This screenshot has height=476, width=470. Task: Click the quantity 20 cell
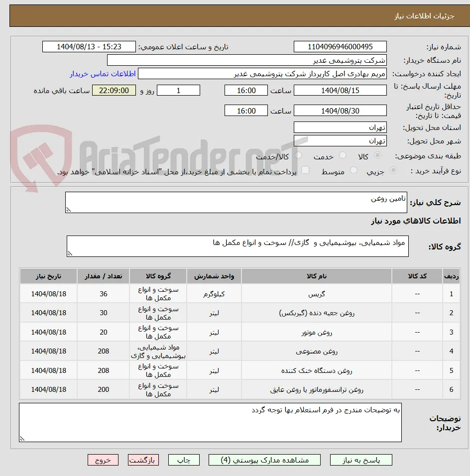103,332
